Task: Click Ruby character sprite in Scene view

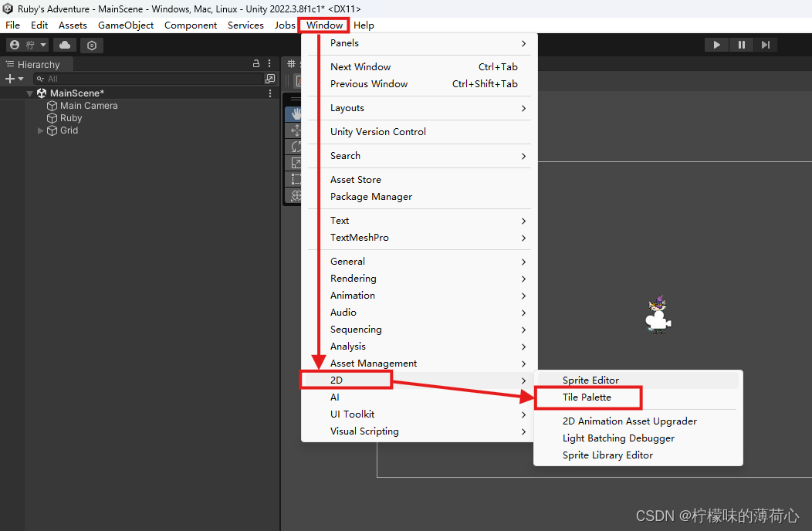Action: pos(658,314)
